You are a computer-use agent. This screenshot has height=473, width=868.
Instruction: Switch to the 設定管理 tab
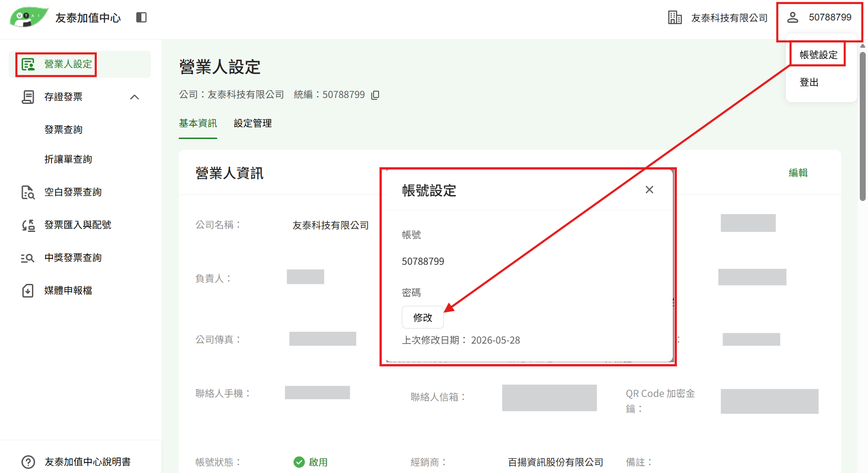pos(253,123)
